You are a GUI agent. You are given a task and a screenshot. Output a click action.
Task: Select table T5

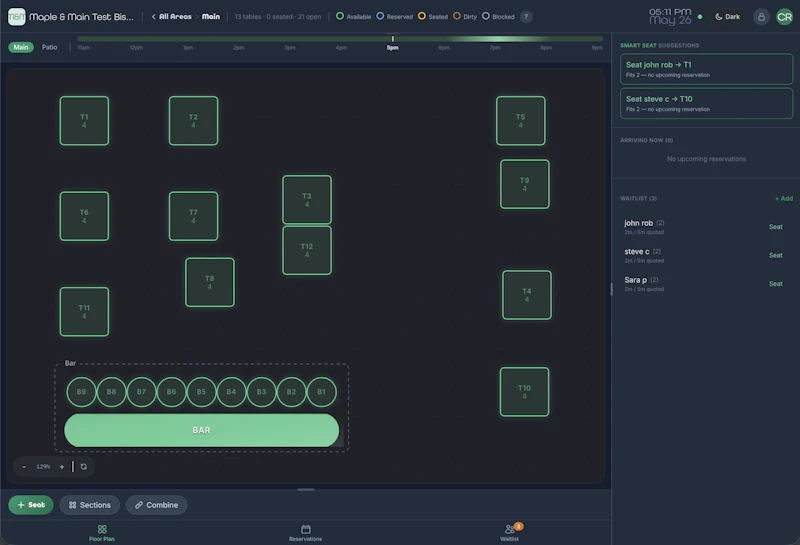tap(520, 121)
